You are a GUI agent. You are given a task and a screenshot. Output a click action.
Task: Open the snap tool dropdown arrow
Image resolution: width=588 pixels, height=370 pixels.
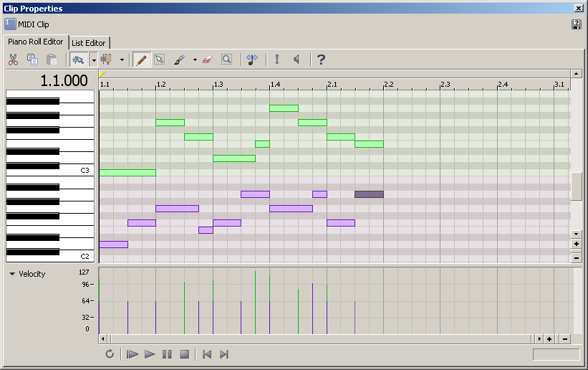coord(94,60)
